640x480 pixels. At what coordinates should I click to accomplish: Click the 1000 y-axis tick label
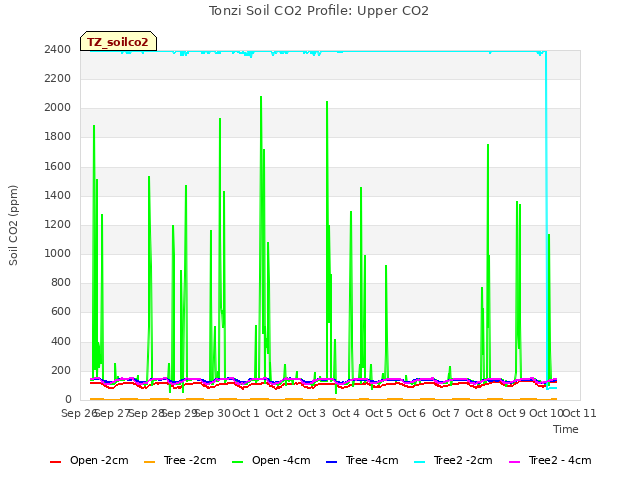click(x=58, y=253)
